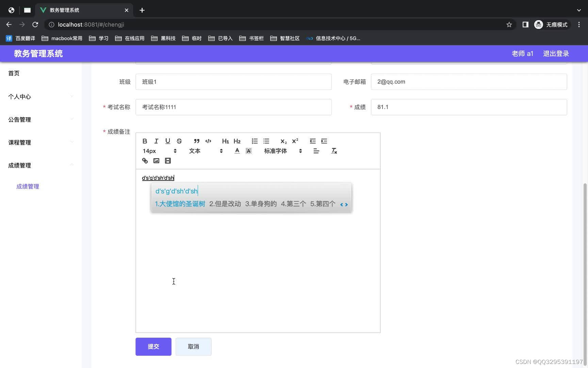Close the 教务管理系统 tab
The width and height of the screenshot is (588, 368).
pos(127,10)
